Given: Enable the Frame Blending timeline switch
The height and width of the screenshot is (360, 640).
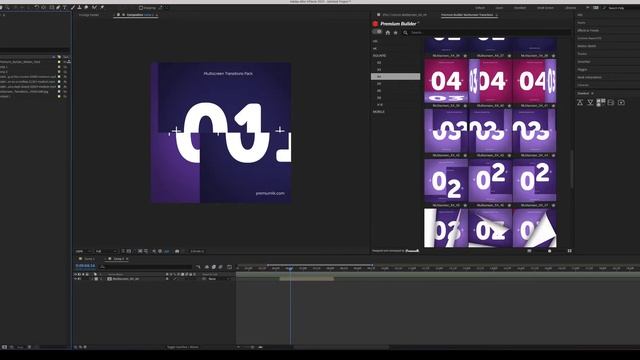Looking at the screenshot, I should (x=214, y=267).
